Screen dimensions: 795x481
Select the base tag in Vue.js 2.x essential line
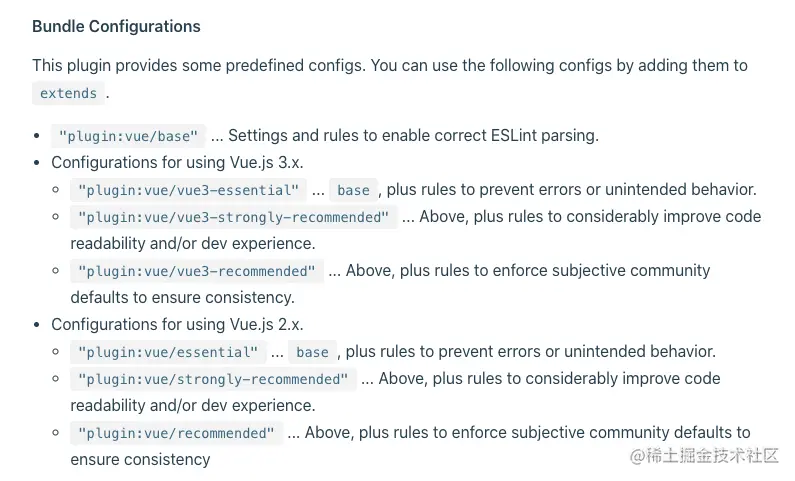(x=312, y=352)
